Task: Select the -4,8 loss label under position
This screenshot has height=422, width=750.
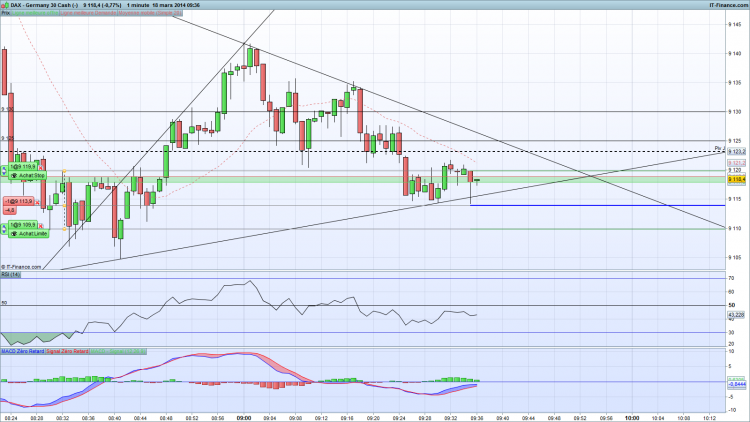Action: point(10,210)
